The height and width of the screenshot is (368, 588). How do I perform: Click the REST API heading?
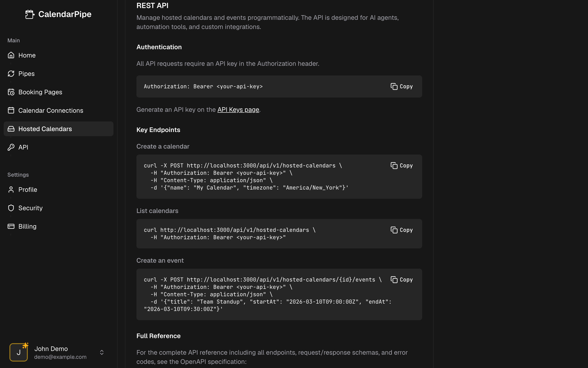tap(152, 6)
